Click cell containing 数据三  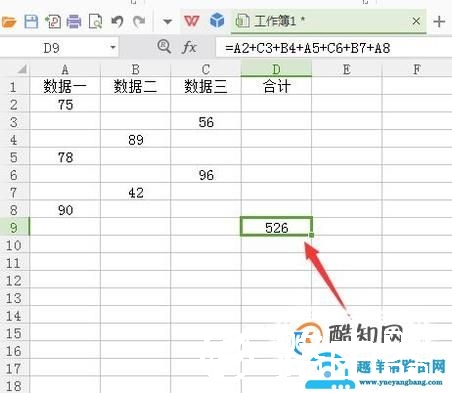(206, 86)
